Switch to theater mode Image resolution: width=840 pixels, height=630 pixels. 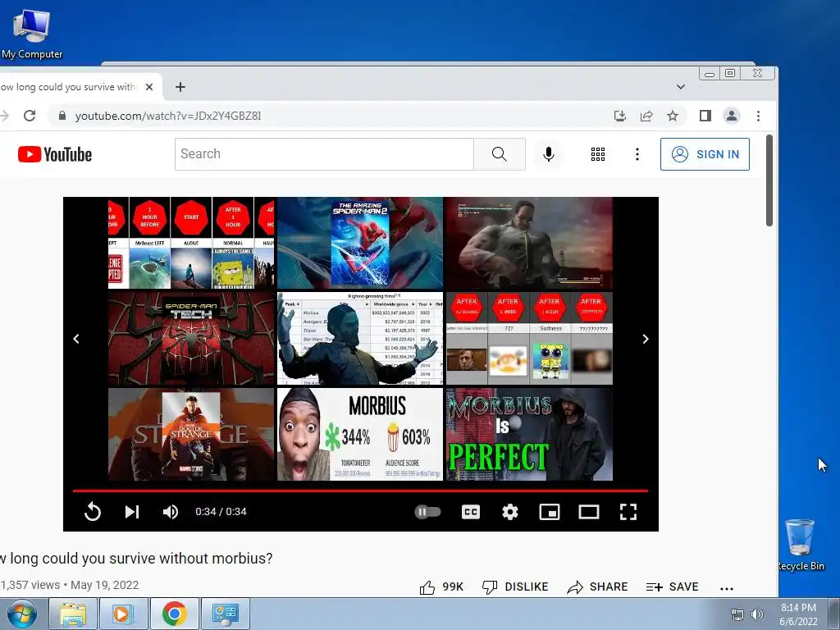pos(589,512)
